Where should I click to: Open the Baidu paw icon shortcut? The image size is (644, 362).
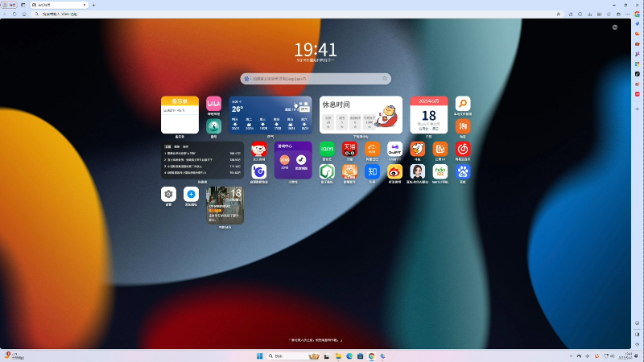(x=462, y=171)
